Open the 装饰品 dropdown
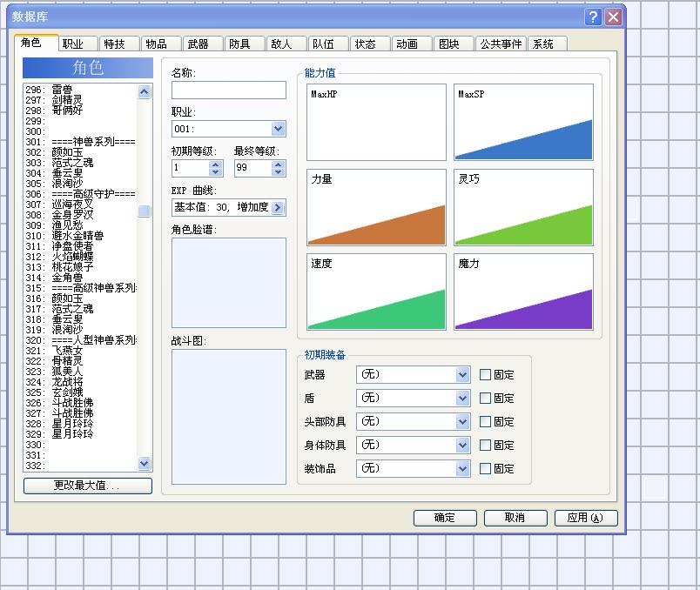The width and height of the screenshot is (700, 590). (x=462, y=469)
